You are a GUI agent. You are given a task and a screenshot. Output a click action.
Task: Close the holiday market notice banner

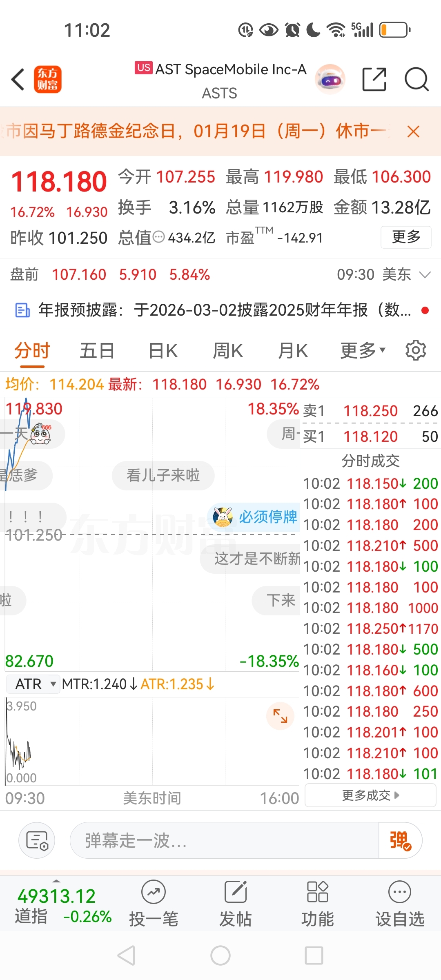[x=413, y=131]
